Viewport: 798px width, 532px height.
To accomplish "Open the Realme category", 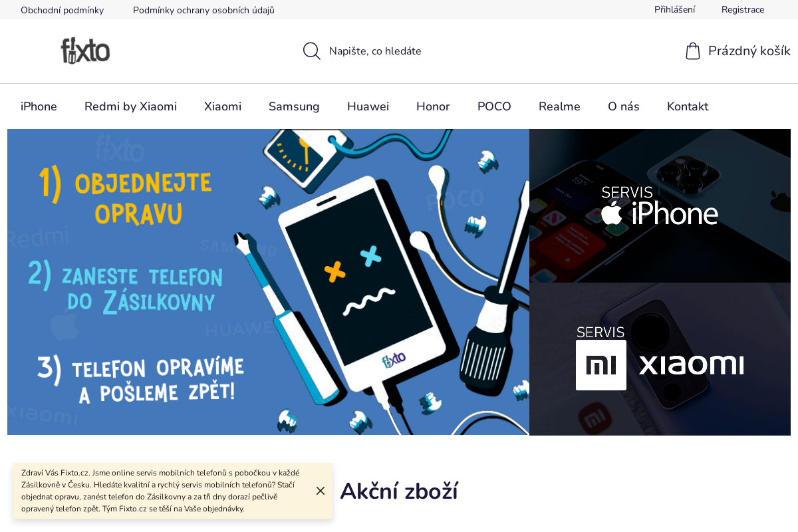I will 559,106.
